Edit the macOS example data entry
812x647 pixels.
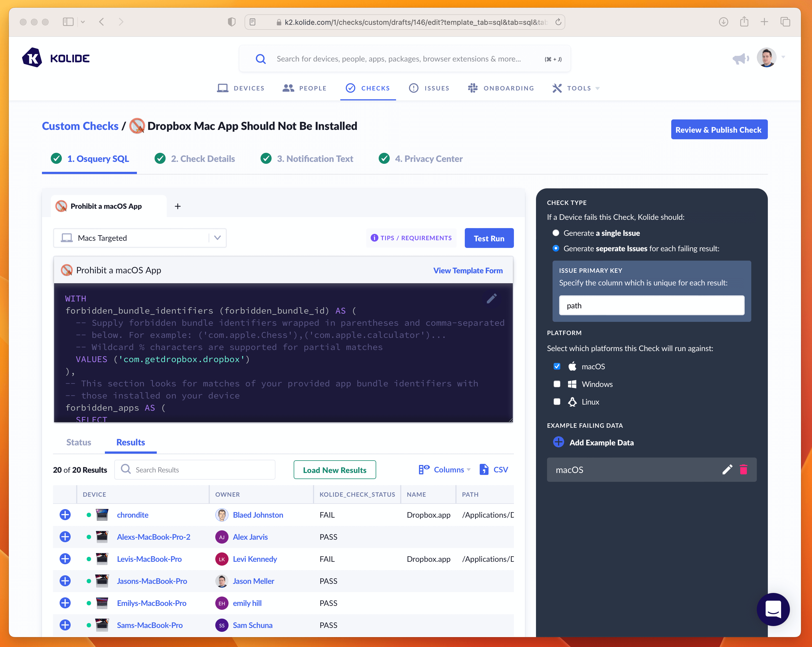click(727, 469)
